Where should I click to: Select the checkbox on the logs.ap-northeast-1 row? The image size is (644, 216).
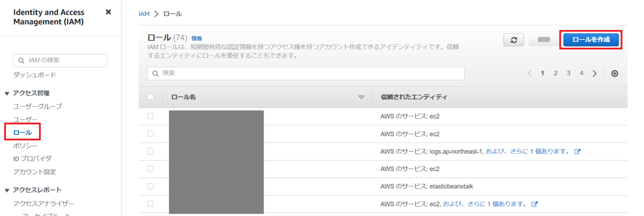[150, 151]
